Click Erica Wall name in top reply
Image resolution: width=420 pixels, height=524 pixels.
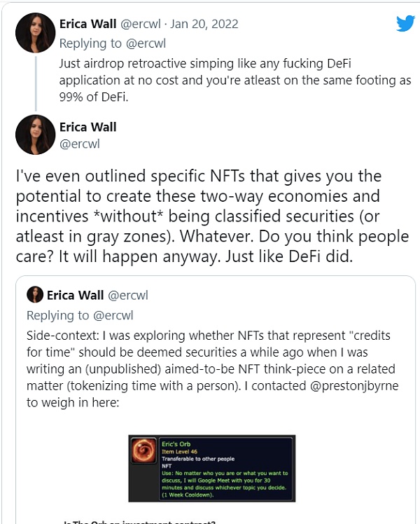[88, 24]
